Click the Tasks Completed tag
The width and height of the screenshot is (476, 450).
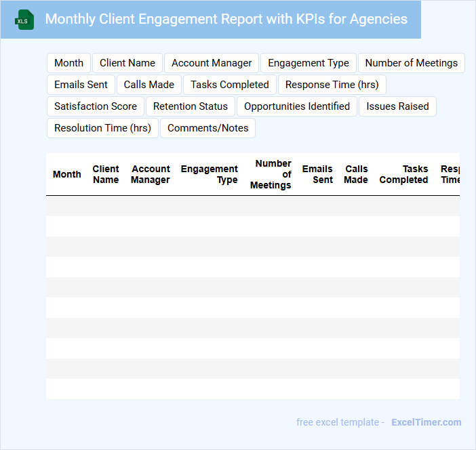[229, 85]
